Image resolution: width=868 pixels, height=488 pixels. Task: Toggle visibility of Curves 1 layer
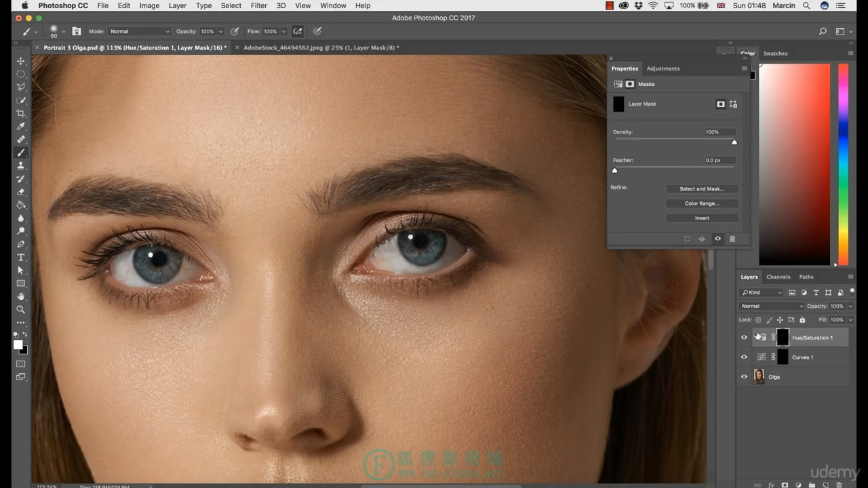(744, 357)
